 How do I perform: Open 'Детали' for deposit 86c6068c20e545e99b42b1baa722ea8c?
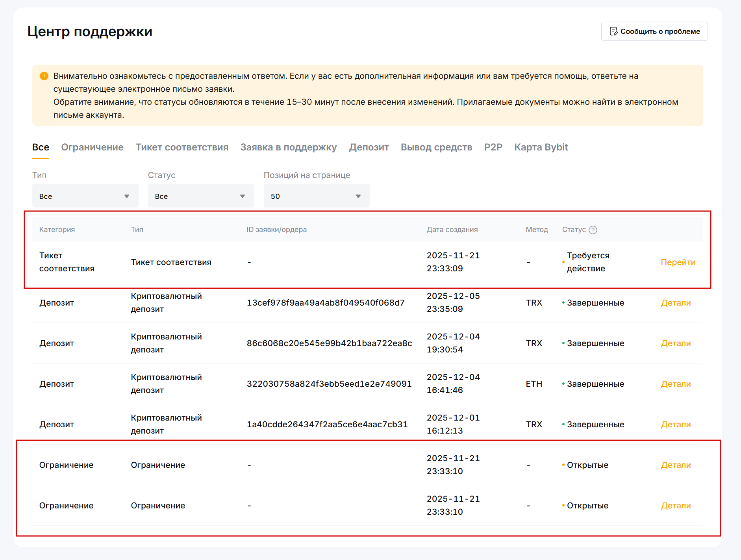676,343
